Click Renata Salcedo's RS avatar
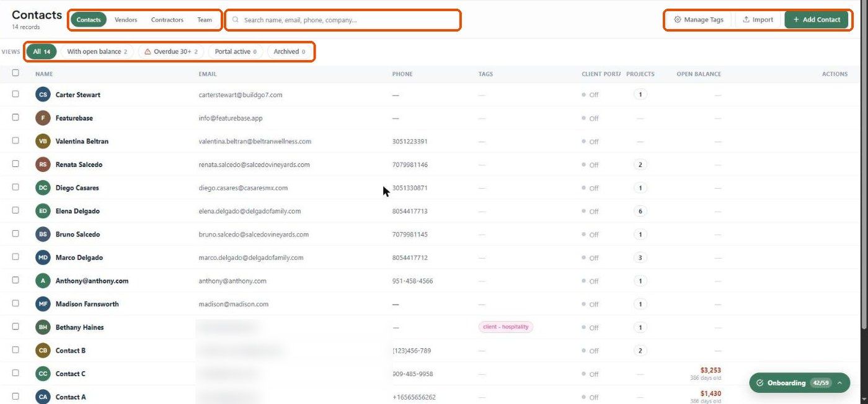 [x=43, y=164]
